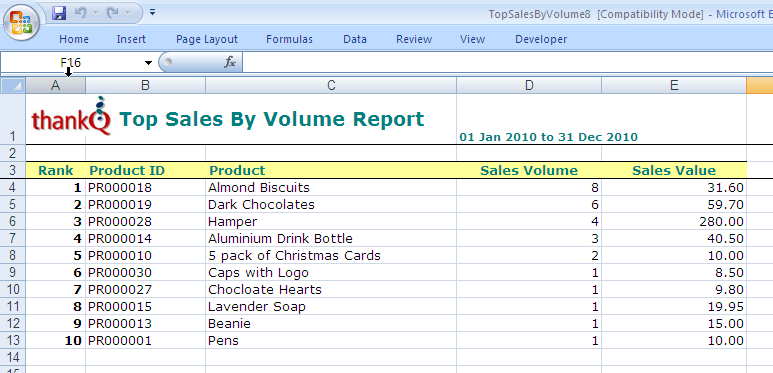The height and width of the screenshot is (373, 773).
Task: Click the Sales Value 280.00 cell
Action: (x=674, y=221)
